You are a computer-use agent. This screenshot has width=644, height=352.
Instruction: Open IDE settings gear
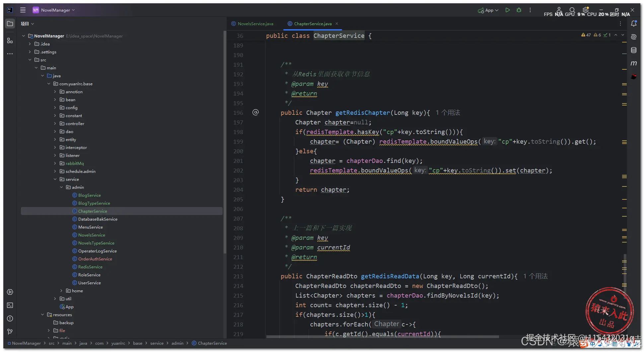click(586, 10)
